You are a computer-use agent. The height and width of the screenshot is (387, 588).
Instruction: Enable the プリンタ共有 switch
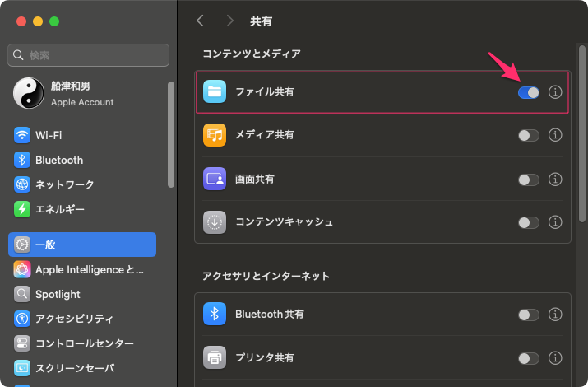528,358
